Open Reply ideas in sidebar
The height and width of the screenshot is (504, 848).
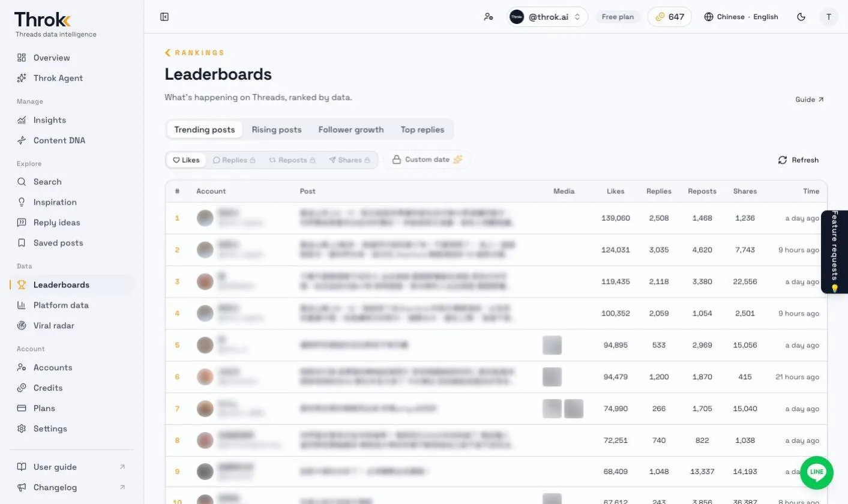pos(72,223)
